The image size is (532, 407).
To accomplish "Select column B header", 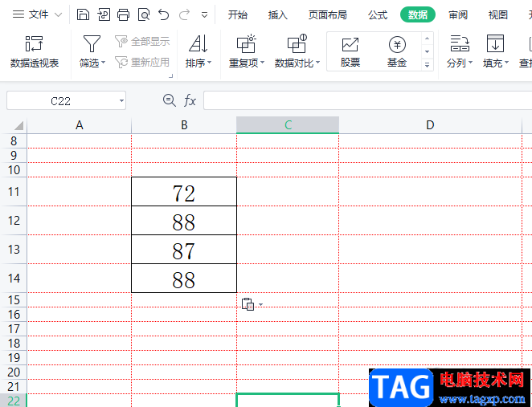I will pyautogui.click(x=184, y=125).
